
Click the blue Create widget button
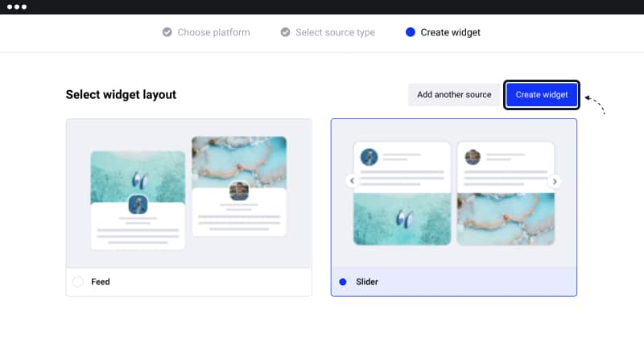click(x=542, y=95)
